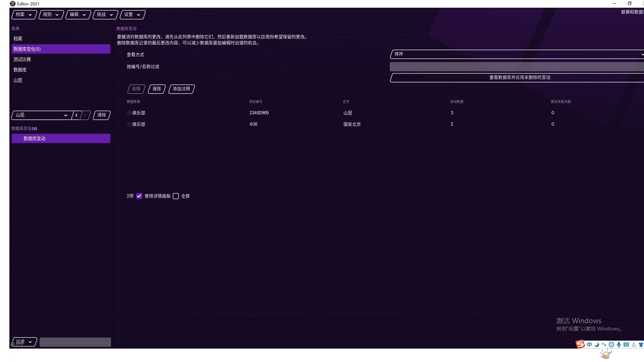This screenshot has width=644, height=362.
Task: Toggle Sogou microphone voice input icon
Action: [619, 345]
